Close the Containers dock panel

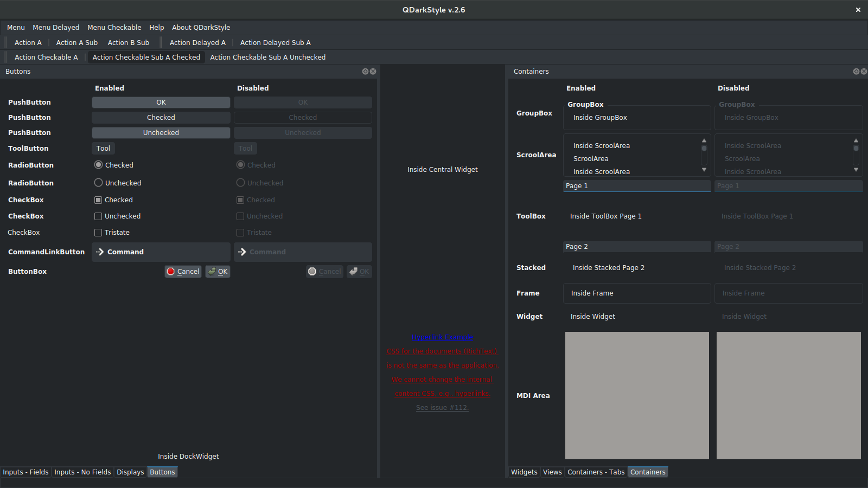point(864,72)
